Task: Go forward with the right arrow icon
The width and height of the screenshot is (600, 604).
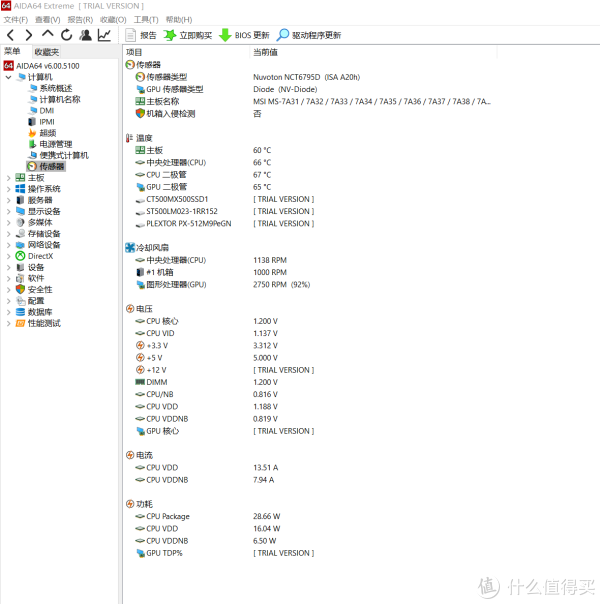Action: pos(28,35)
